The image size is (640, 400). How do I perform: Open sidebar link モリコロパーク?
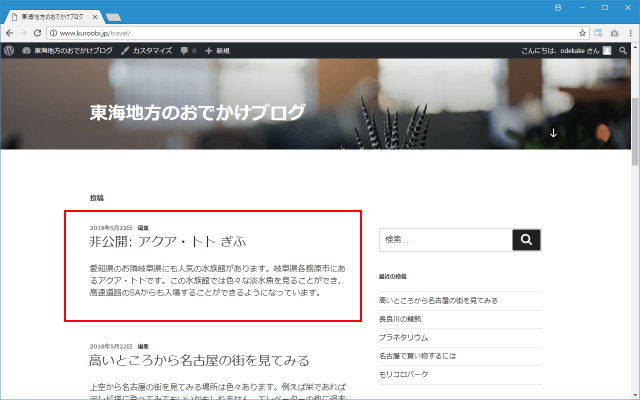tap(404, 374)
